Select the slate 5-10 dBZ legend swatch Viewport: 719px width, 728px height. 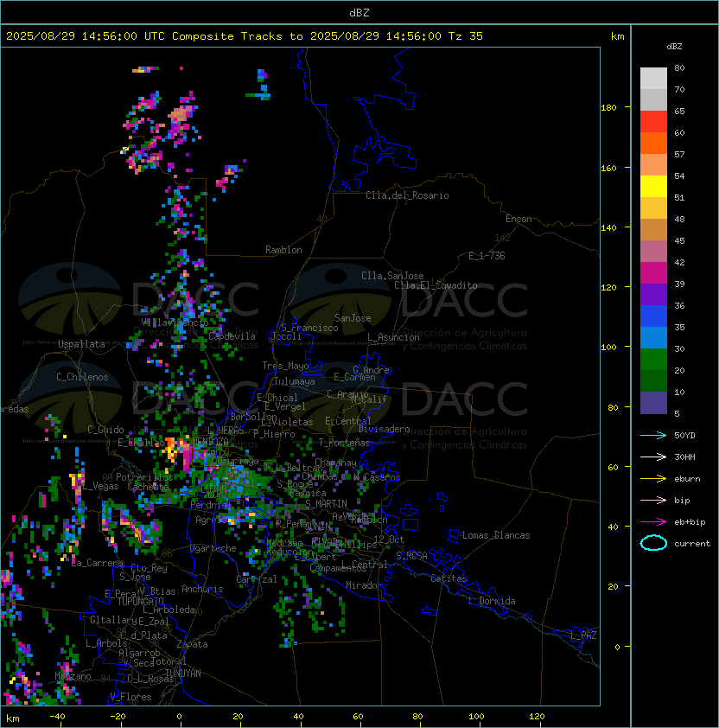coord(653,403)
